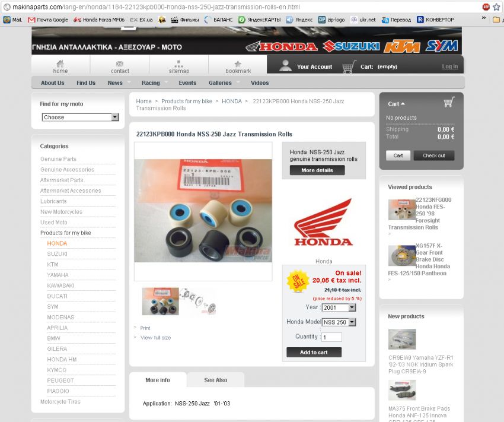Click the site info icon in the address bar
The height and width of the screenshot is (422, 504).
point(7,7)
